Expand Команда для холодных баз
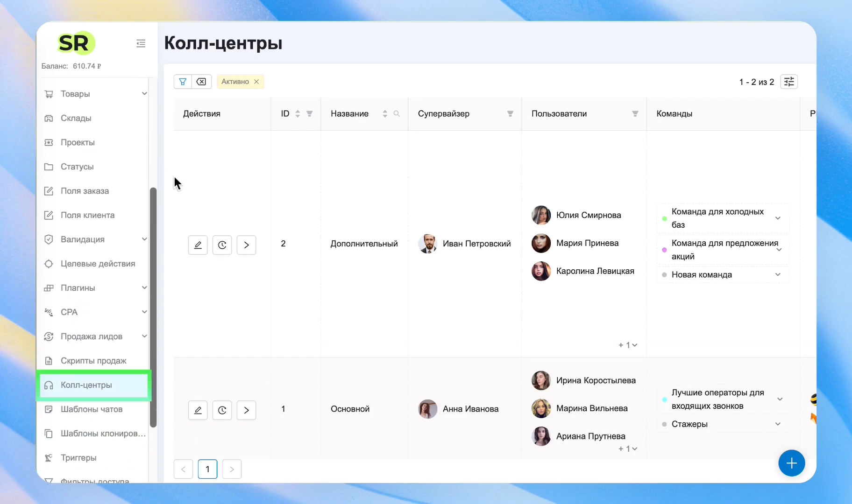Image resolution: width=852 pixels, height=504 pixels. (x=778, y=218)
